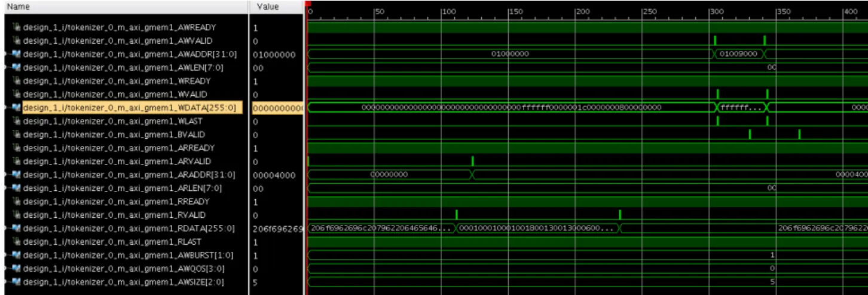Select the 01009000 AWADDR waveform segment

tap(739, 54)
